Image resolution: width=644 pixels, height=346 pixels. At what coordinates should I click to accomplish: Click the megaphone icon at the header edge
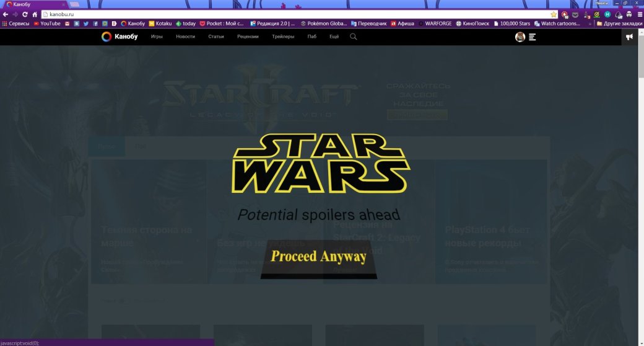pyautogui.click(x=629, y=37)
